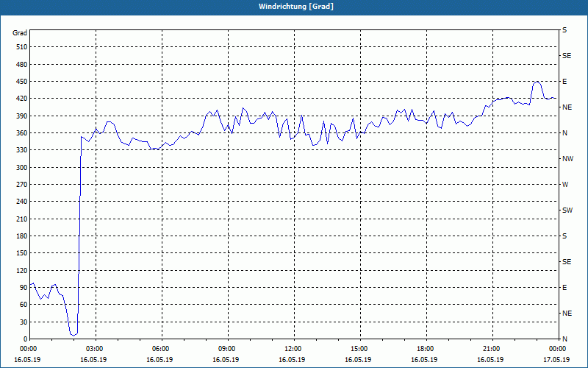
Task: Click the SW compass label
Action: [567, 210]
